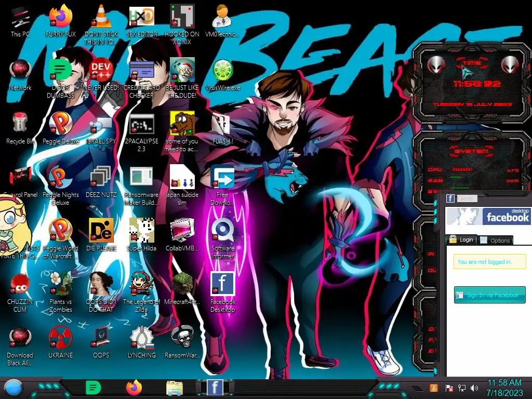Open File Explorer from the taskbar

[175, 389]
